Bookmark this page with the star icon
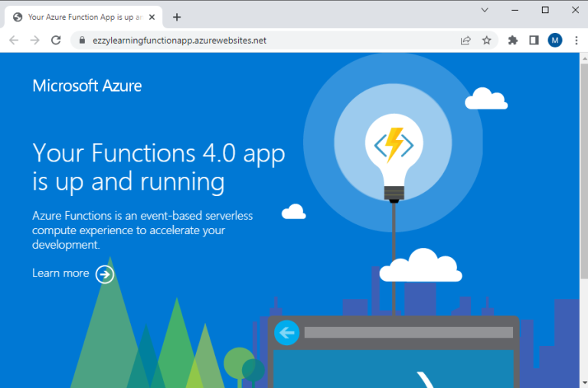588x388 pixels. tap(486, 41)
